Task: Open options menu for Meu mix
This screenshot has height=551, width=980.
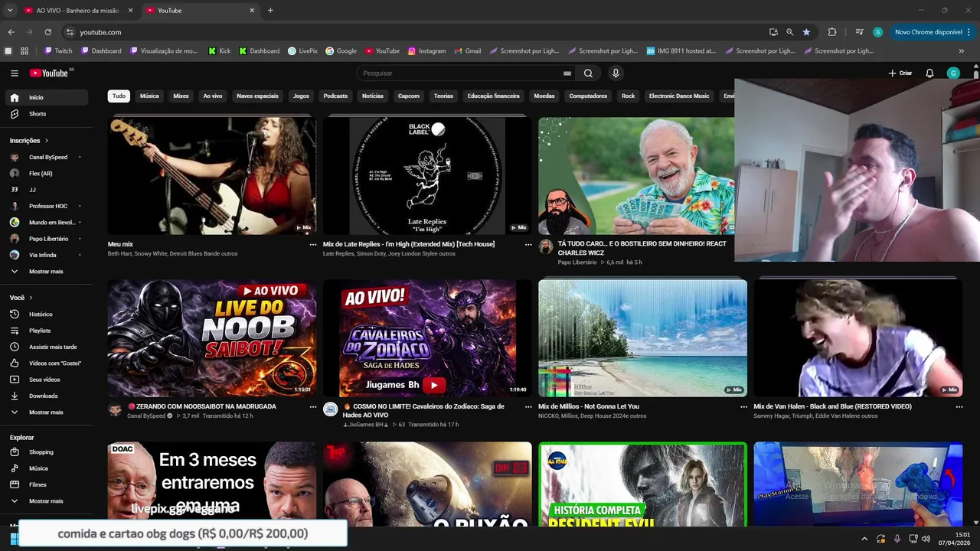Action: [x=312, y=245]
